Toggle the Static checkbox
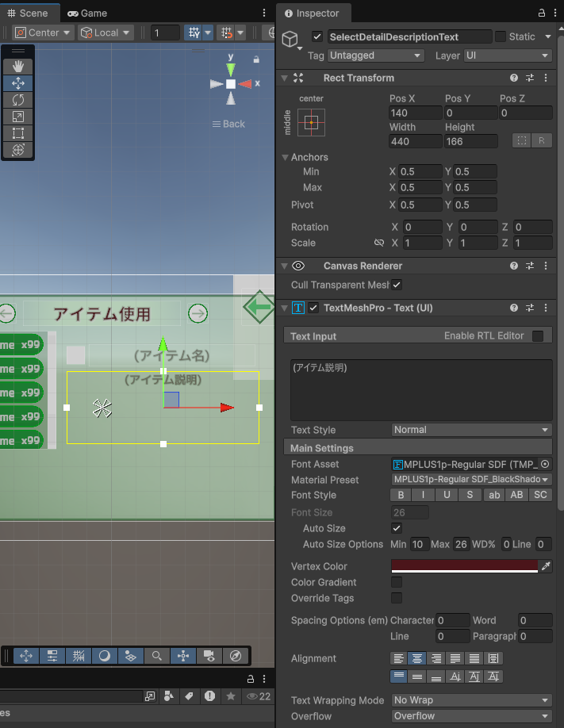Screen dimensions: 564x728 coord(500,36)
